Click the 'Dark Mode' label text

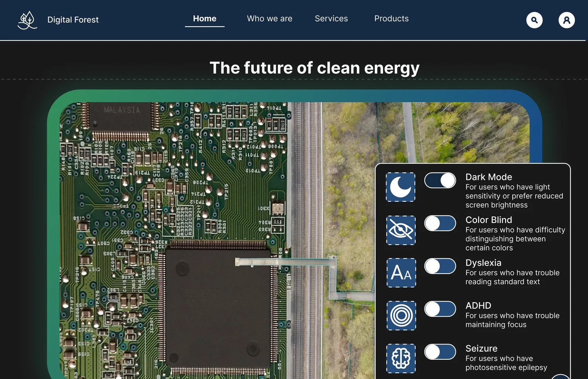coord(489,177)
